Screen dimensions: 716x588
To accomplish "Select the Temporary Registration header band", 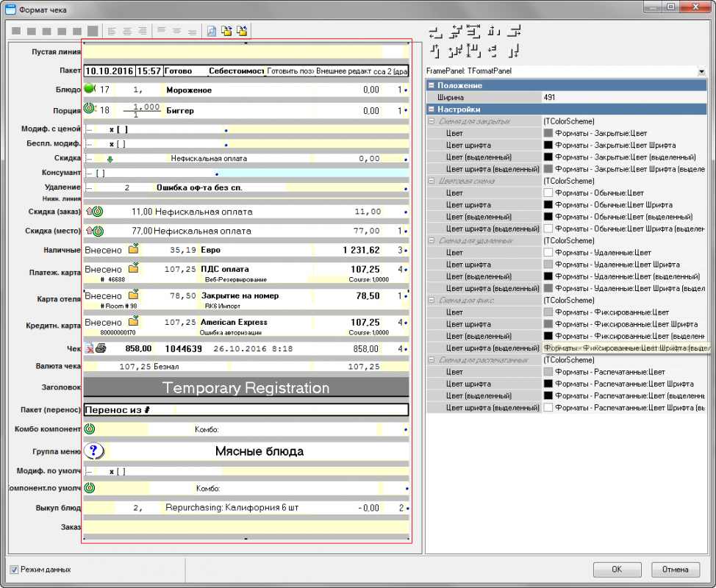I will (246, 387).
